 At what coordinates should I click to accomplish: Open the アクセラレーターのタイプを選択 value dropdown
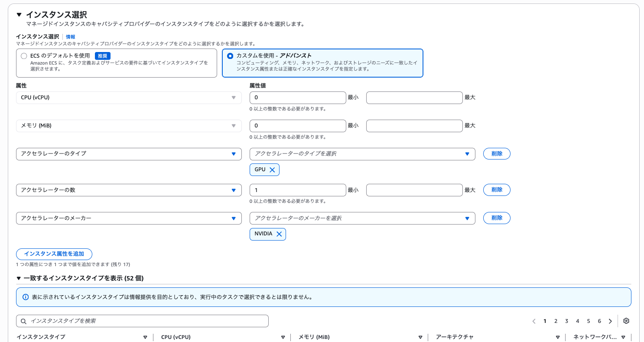click(x=362, y=154)
